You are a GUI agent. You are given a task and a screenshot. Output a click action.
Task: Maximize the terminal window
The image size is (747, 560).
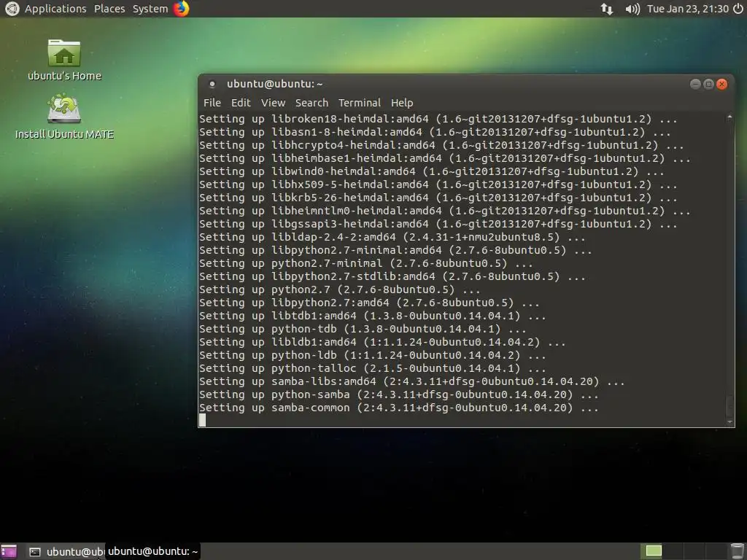(x=708, y=85)
